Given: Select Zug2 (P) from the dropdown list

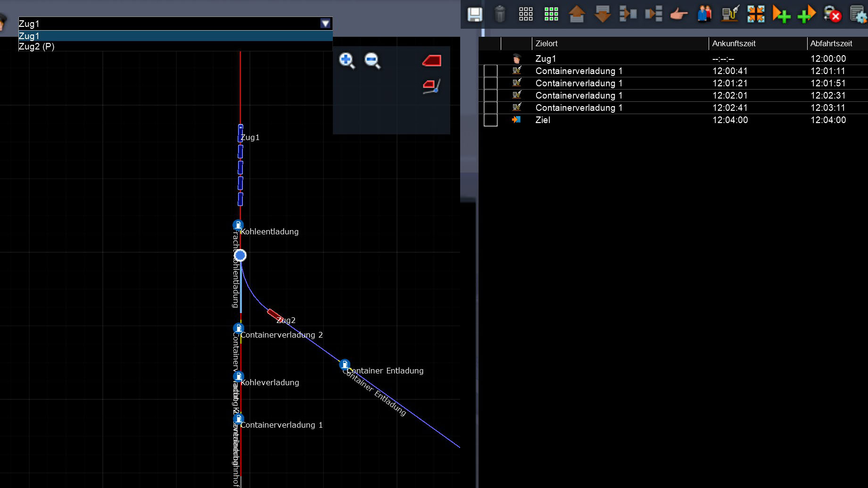Looking at the screenshot, I should (x=37, y=47).
